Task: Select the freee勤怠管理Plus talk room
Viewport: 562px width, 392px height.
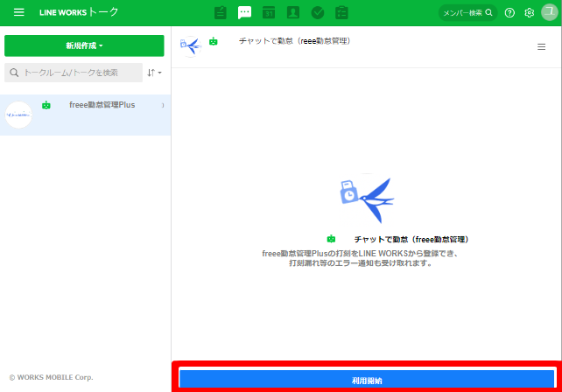Action: (85, 115)
